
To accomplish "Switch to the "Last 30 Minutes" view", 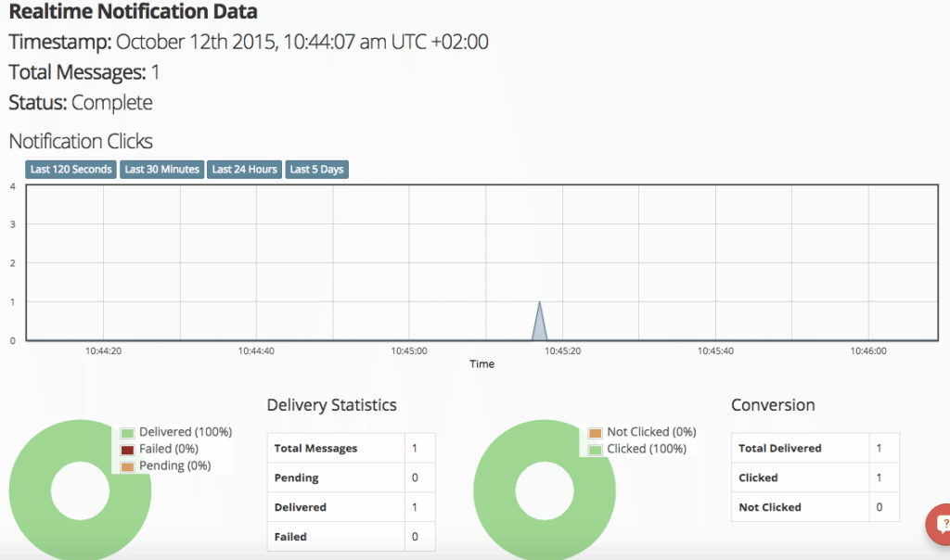I will pos(161,169).
